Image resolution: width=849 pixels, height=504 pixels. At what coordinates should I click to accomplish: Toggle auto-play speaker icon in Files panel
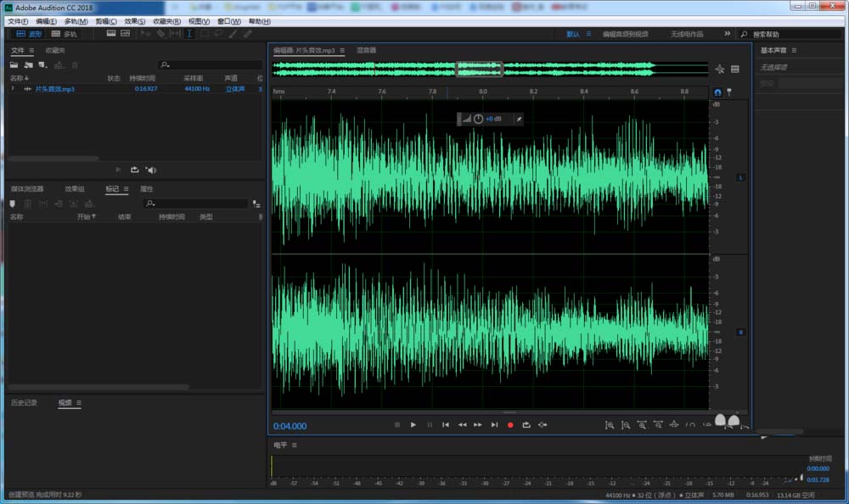pyautogui.click(x=150, y=170)
